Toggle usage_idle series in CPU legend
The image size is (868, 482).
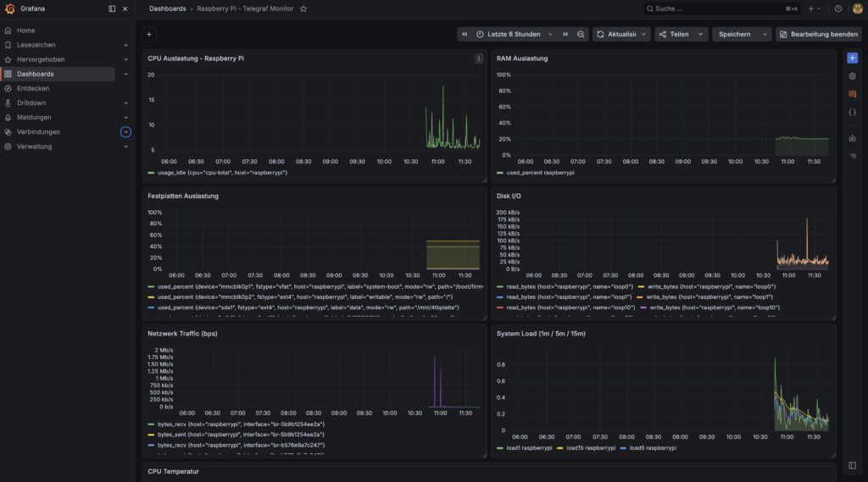218,173
